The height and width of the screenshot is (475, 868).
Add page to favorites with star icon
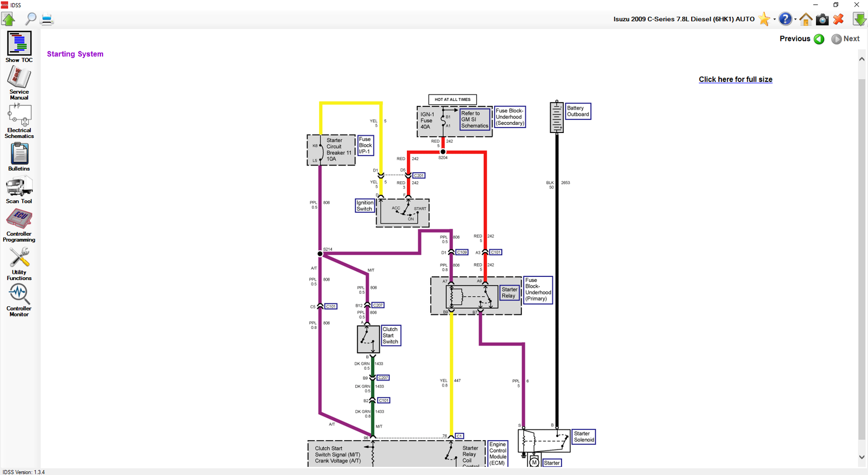764,19
